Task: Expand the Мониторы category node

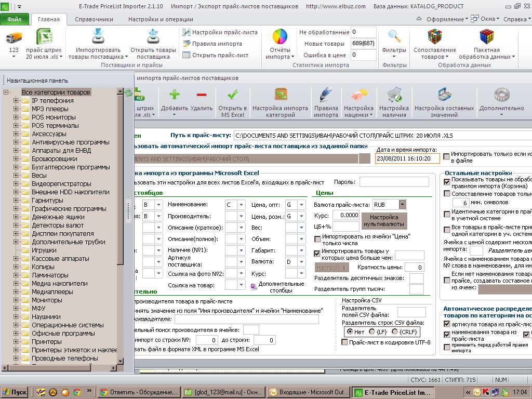Action: tap(16, 300)
